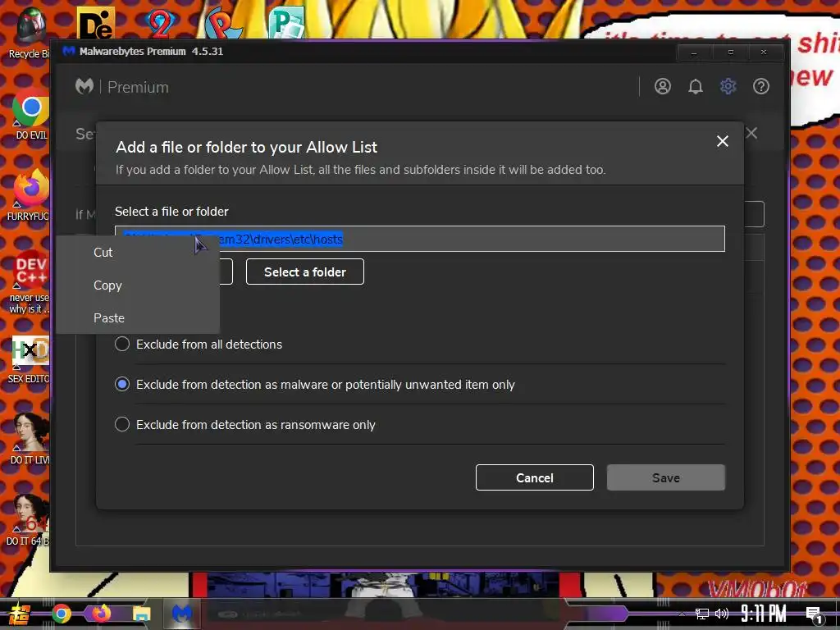Click the Select a folder button
Image resolution: width=840 pixels, height=630 pixels.
(305, 272)
